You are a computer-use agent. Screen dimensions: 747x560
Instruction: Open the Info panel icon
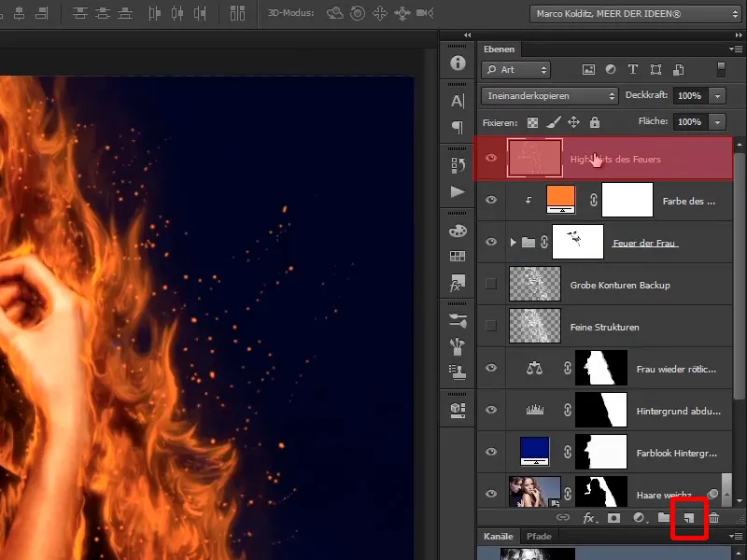[458, 63]
